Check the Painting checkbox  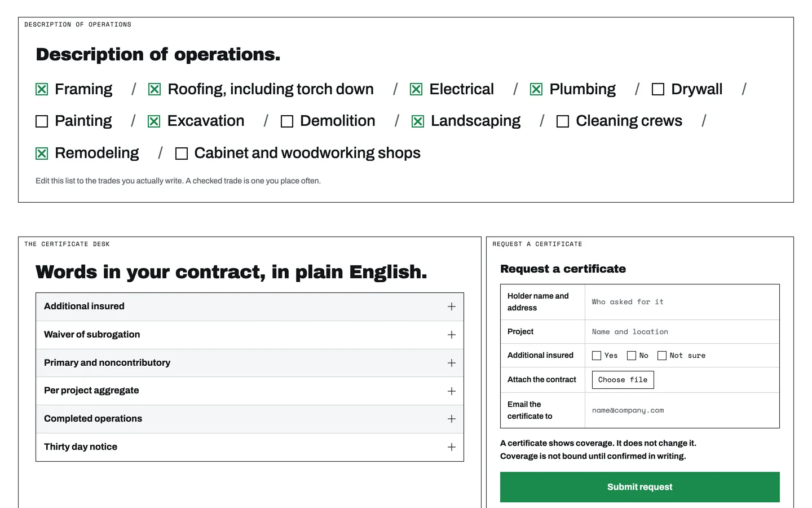42,121
